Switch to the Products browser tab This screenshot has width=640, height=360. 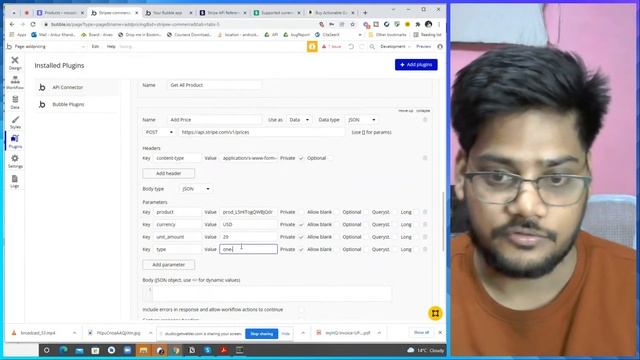click(60, 13)
